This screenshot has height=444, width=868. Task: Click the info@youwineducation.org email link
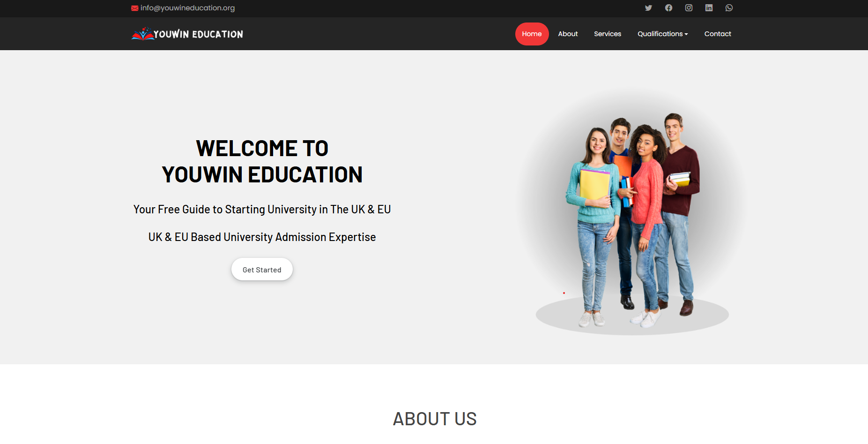[x=187, y=8]
